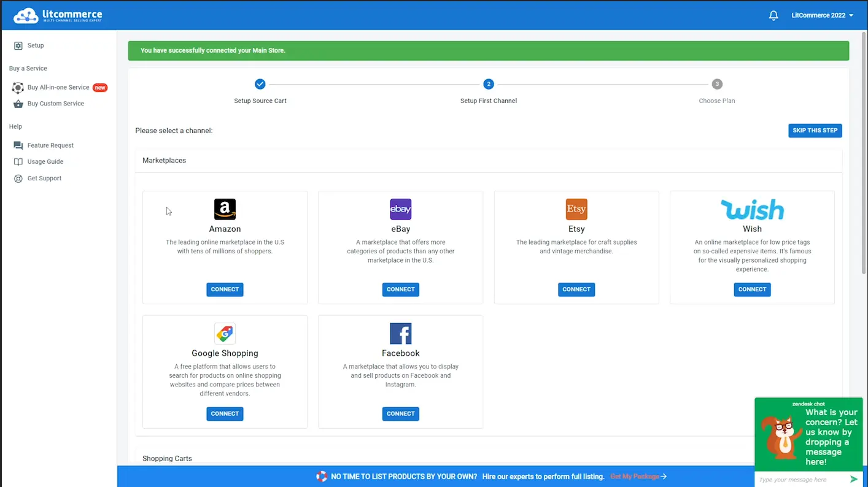The image size is (868, 487).
Task: Click the Amazon channel title
Action: 225,229
